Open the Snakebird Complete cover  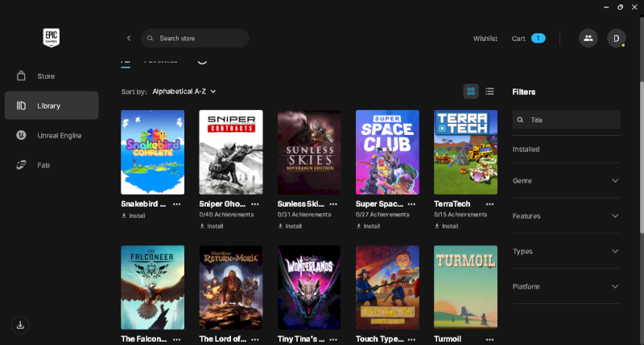click(x=152, y=152)
